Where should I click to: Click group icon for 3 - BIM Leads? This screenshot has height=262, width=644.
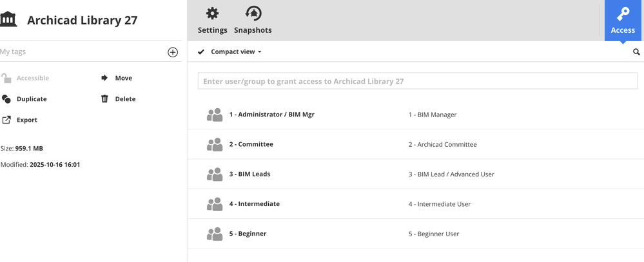click(x=215, y=174)
